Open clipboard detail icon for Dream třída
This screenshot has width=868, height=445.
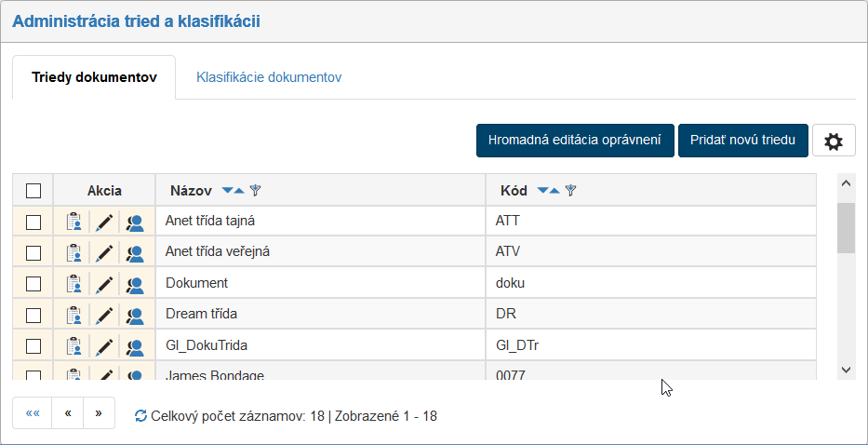click(73, 315)
